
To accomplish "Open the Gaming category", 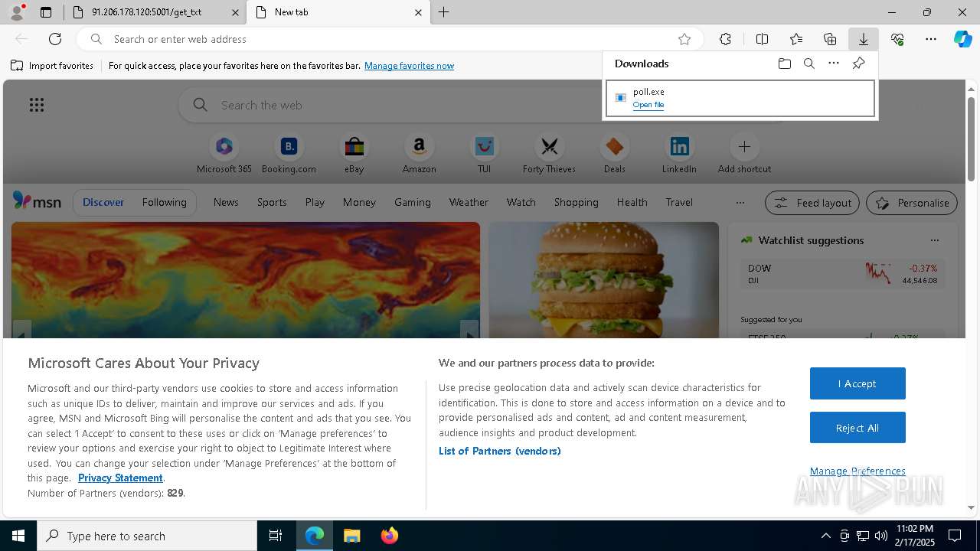I will tap(413, 202).
